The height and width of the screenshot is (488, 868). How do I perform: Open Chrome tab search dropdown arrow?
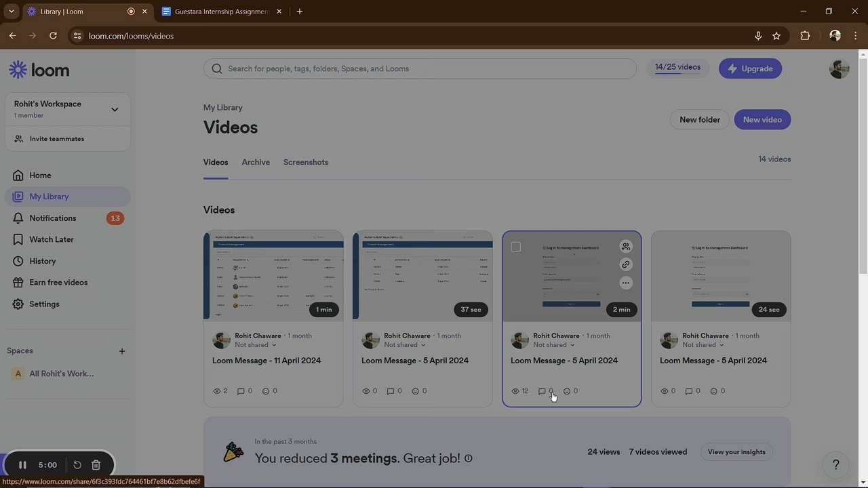click(11, 12)
